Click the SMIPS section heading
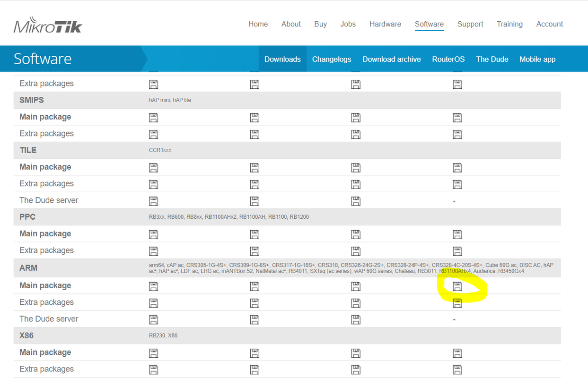The image size is (588, 378). (32, 100)
